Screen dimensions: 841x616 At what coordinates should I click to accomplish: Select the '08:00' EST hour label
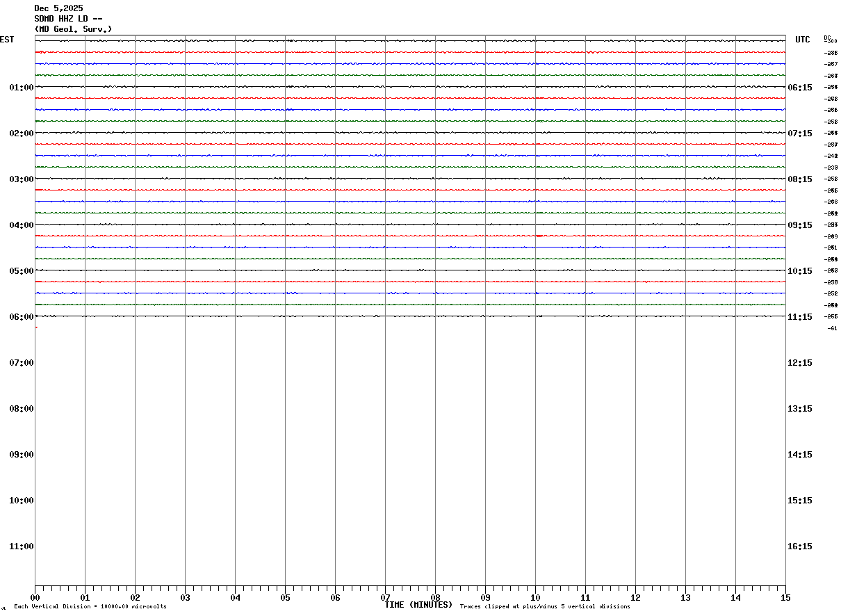(22, 408)
